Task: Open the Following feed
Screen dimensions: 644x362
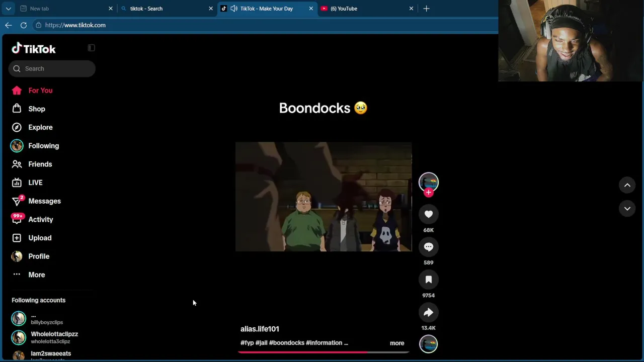Action: [x=35, y=146]
